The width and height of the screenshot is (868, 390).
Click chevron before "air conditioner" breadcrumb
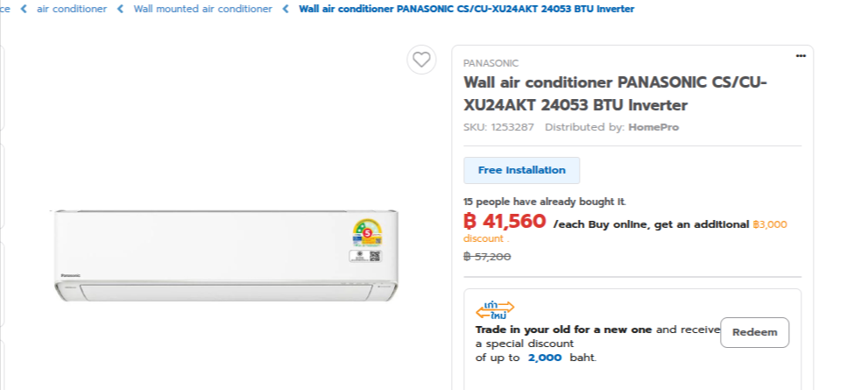[24, 9]
